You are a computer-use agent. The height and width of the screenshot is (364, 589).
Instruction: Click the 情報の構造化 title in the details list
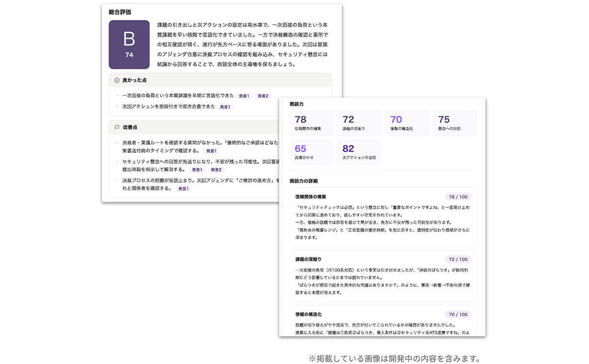pos(308,314)
